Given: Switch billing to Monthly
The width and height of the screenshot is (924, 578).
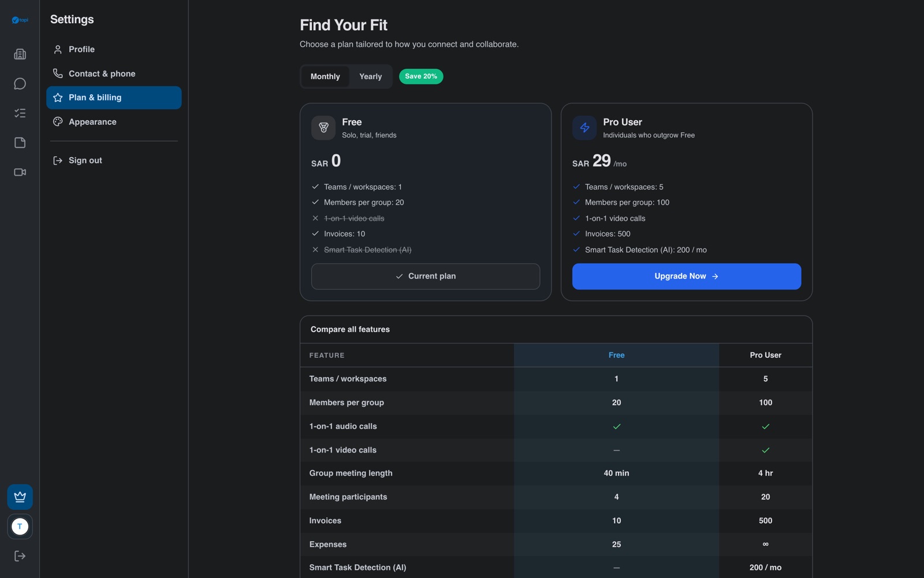Looking at the screenshot, I should [325, 76].
